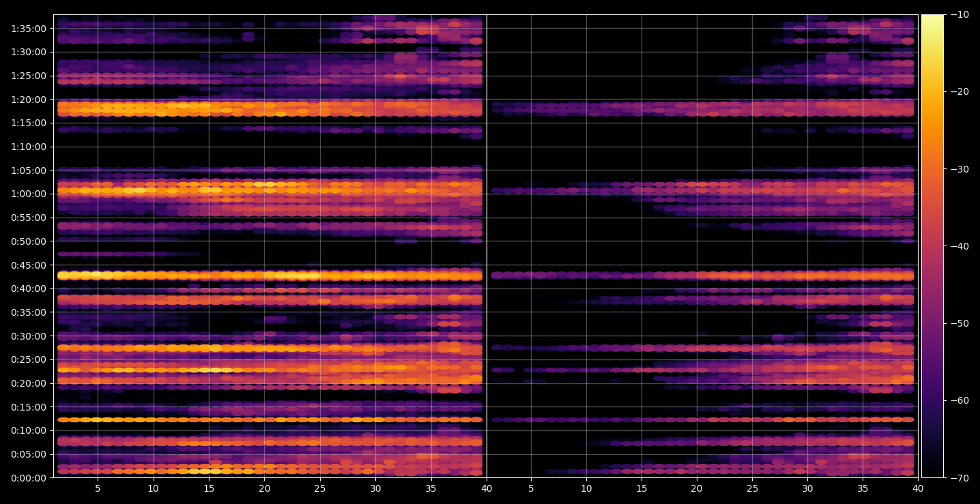Screen dimensions: 980x504
Task: Click x-axis label 15 under the right plot
Action: tap(642, 488)
